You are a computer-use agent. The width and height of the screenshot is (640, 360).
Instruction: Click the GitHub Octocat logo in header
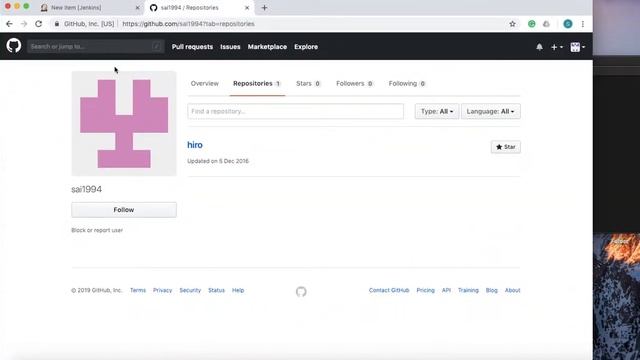point(13,45)
